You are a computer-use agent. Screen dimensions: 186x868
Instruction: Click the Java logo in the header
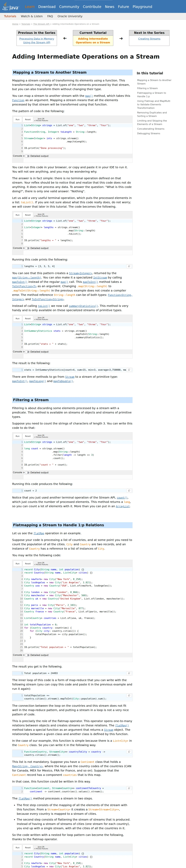pyautogui.click(x=11, y=6)
